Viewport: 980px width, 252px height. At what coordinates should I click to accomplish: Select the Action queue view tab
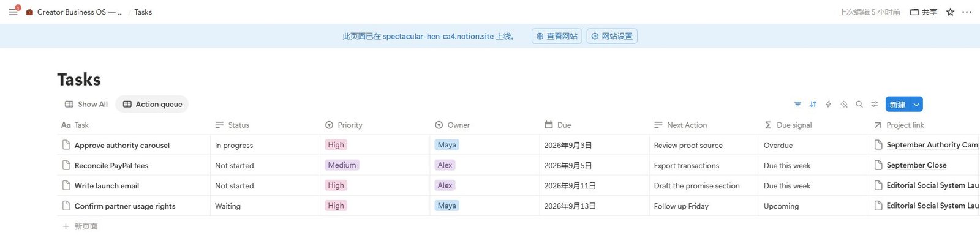153,105
